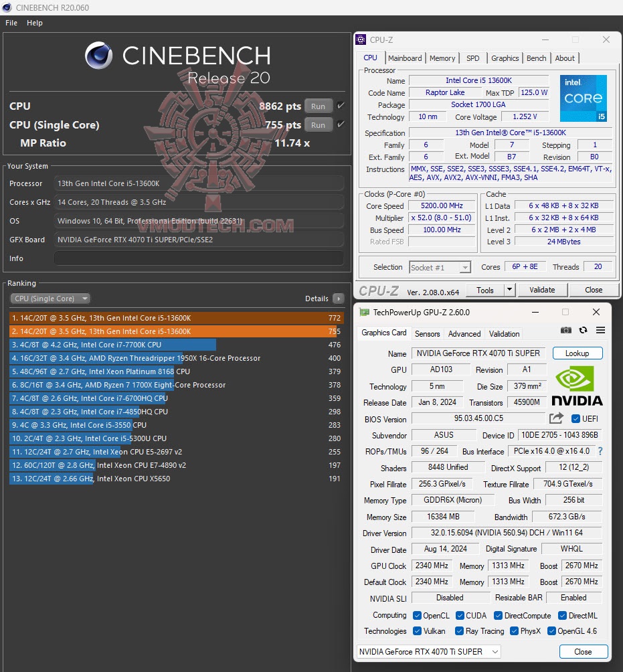Switch to the About tab in CPU-Z
The width and height of the screenshot is (623, 672).
(x=565, y=58)
